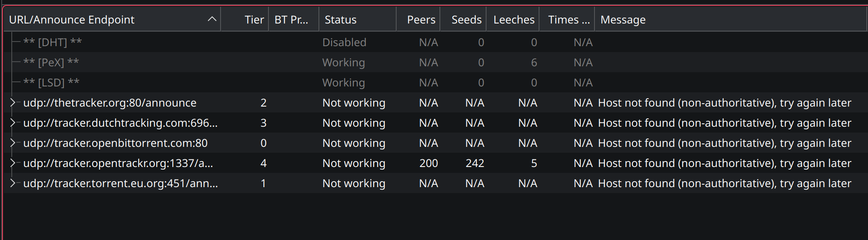Click the sort arrow indicator in URL header
The width and height of the screenshot is (868, 240).
tap(212, 19)
